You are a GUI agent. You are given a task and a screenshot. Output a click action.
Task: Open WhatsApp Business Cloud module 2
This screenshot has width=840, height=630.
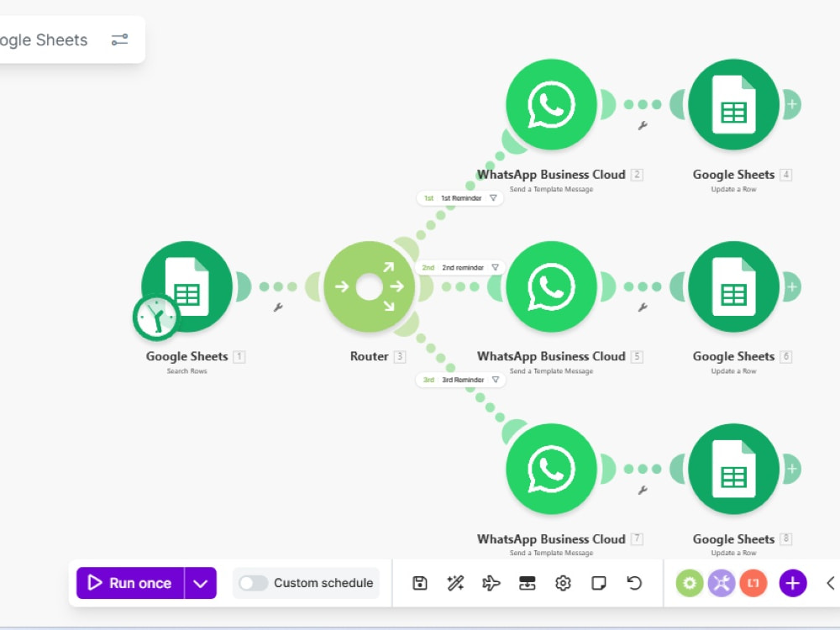[x=551, y=104]
